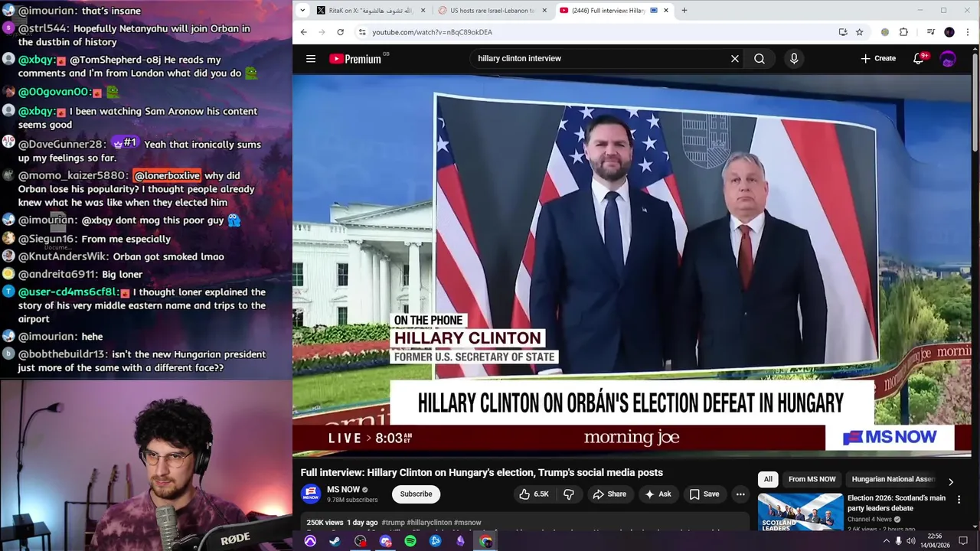This screenshot has width=980, height=551.
Task: Click the address bar URL
Action: tap(432, 32)
